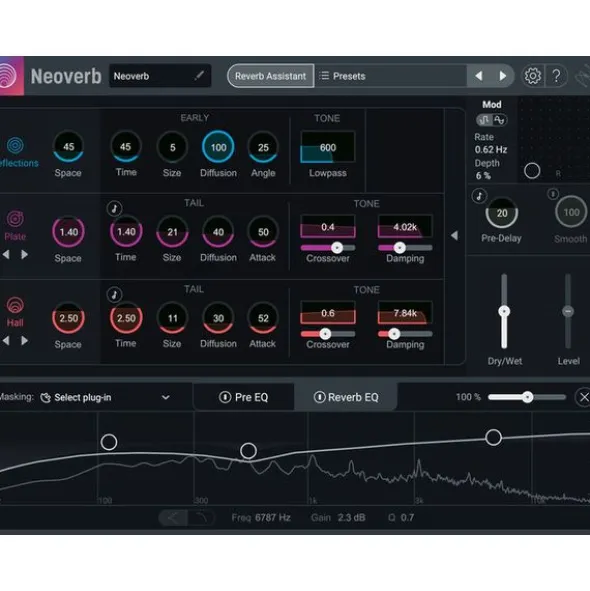Click the Lowpass tone display showing 600
The height and width of the screenshot is (591, 590).
click(328, 147)
